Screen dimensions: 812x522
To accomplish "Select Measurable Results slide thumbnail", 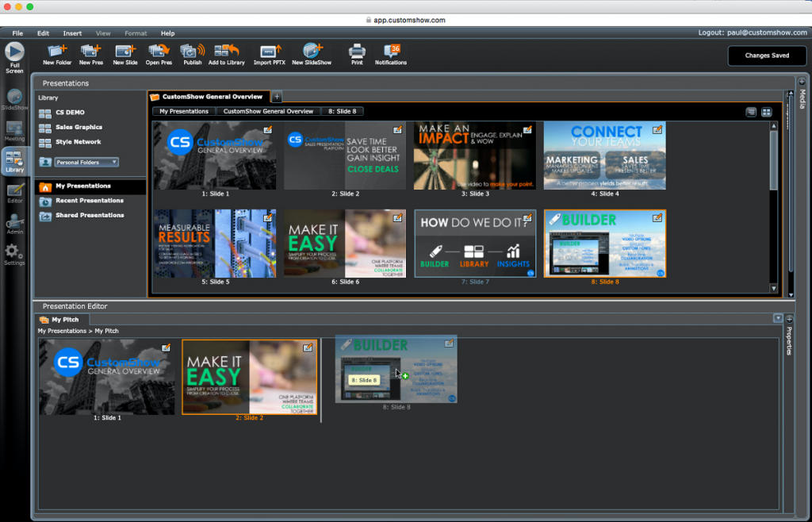I will [215, 244].
